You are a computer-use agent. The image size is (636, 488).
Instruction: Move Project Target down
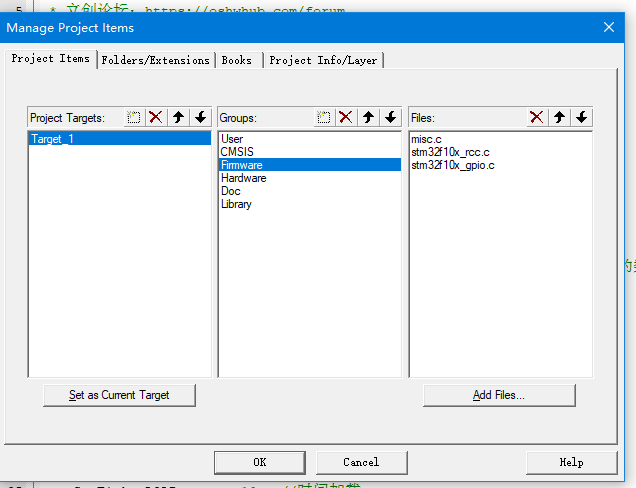(200, 118)
